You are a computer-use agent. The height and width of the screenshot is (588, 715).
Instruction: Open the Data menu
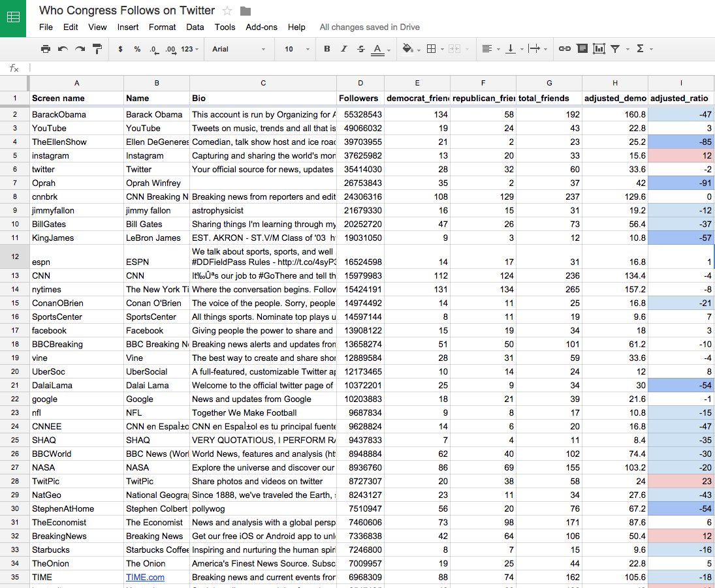coord(195,27)
